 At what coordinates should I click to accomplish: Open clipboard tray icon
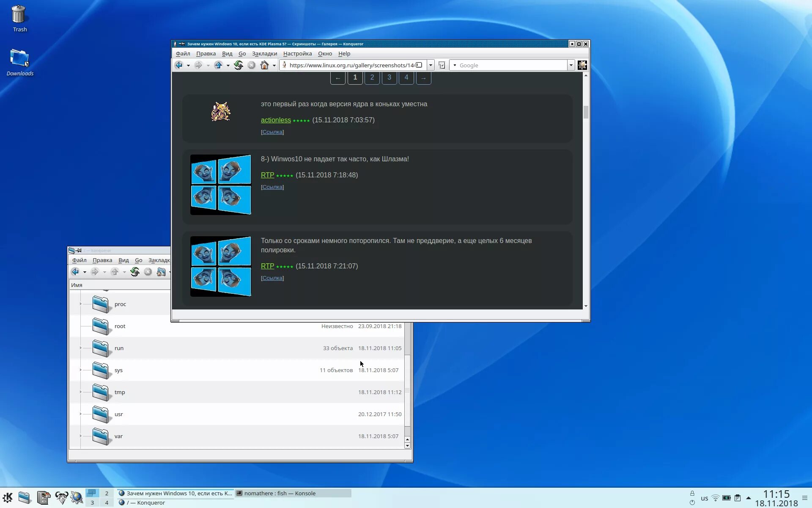tap(738, 498)
